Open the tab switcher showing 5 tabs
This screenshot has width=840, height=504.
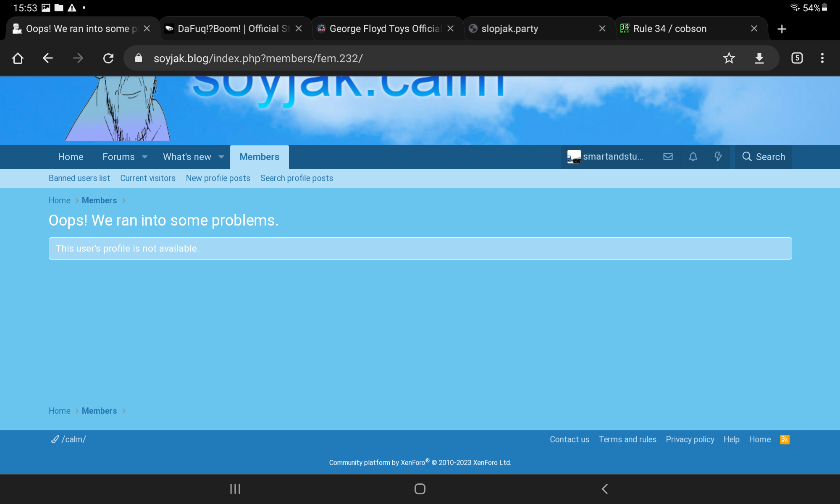click(x=797, y=58)
